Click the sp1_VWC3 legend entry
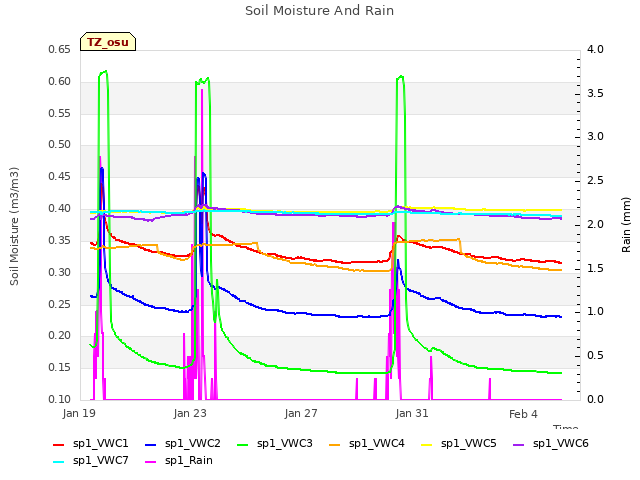640x480 pixels. click(275, 444)
